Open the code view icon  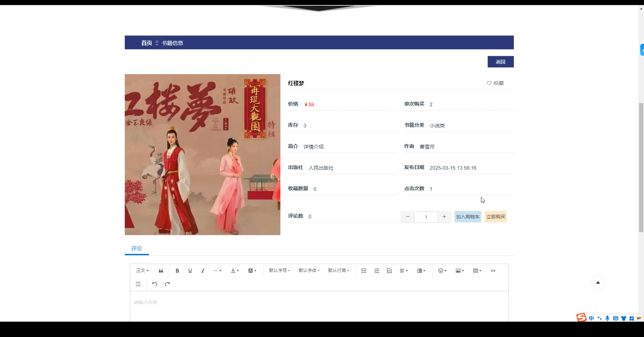coord(493,271)
